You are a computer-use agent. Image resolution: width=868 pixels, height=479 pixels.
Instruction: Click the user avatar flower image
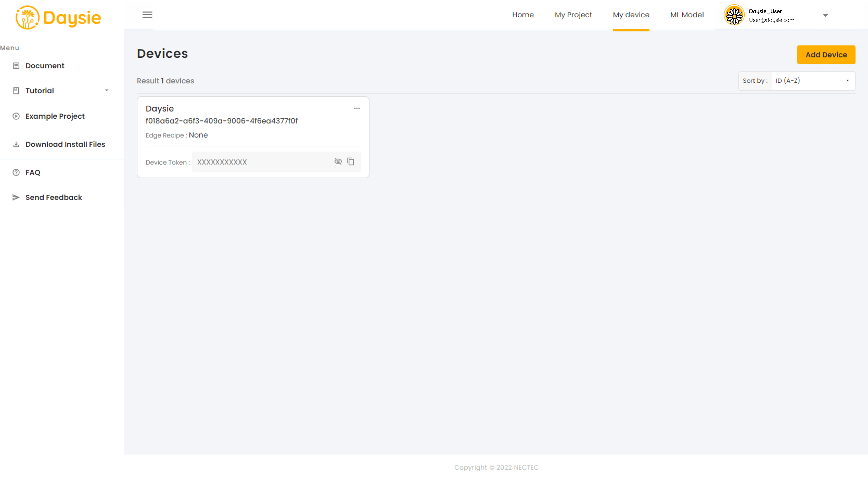tap(734, 15)
